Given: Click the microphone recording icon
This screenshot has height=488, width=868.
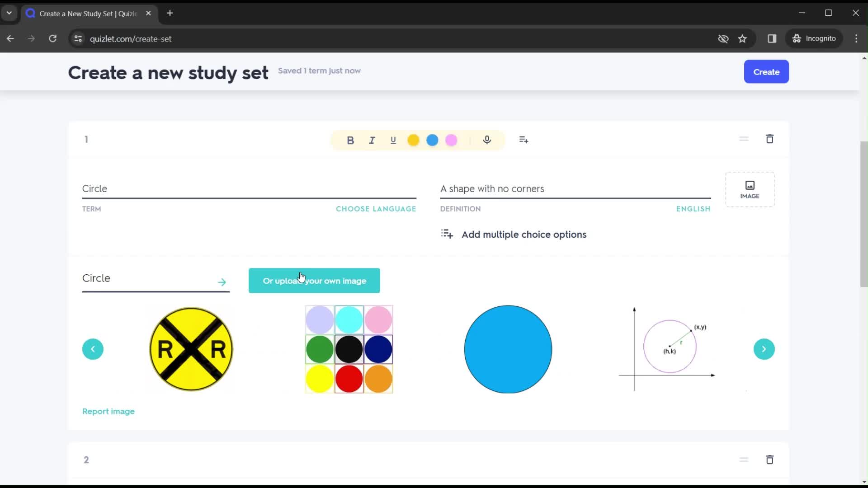Looking at the screenshot, I should tap(487, 140).
